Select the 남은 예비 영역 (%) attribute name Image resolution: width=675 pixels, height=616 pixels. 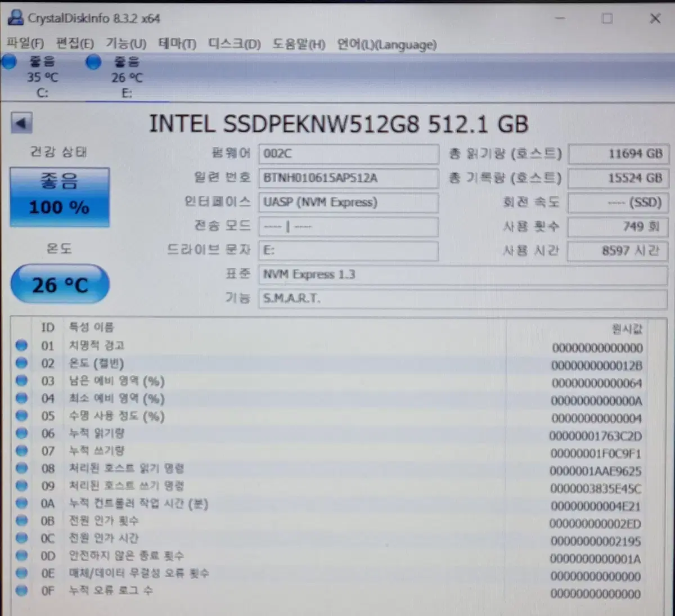coord(117,381)
